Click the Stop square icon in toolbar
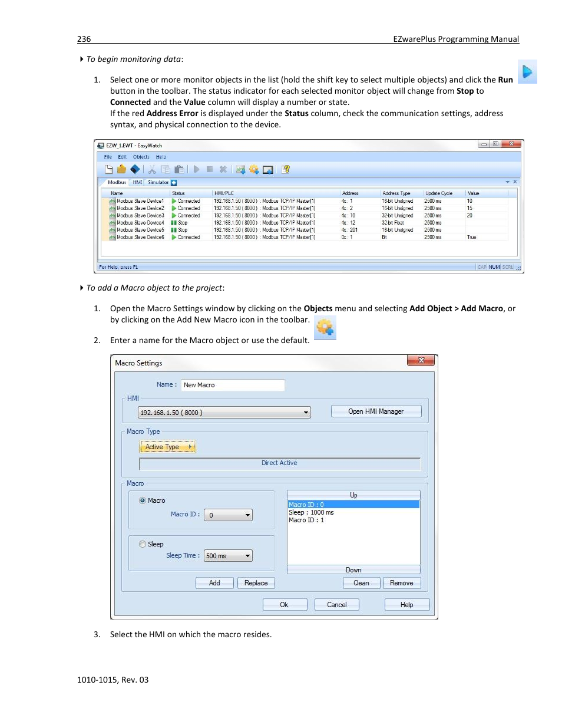562x728 pixels. point(210,170)
